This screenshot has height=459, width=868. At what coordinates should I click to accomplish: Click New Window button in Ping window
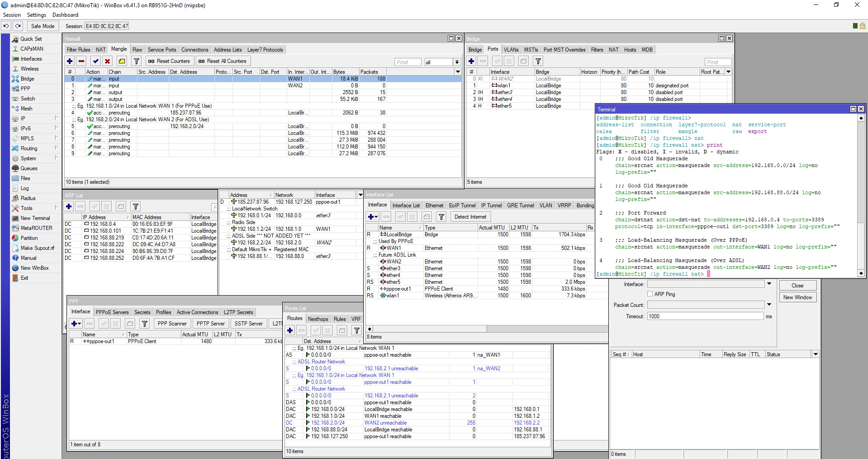point(797,297)
